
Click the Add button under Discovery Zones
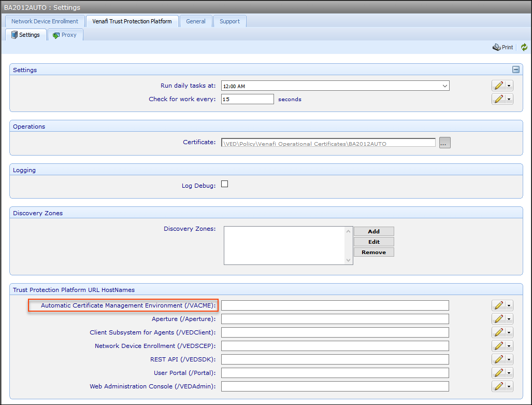click(373, 231)
